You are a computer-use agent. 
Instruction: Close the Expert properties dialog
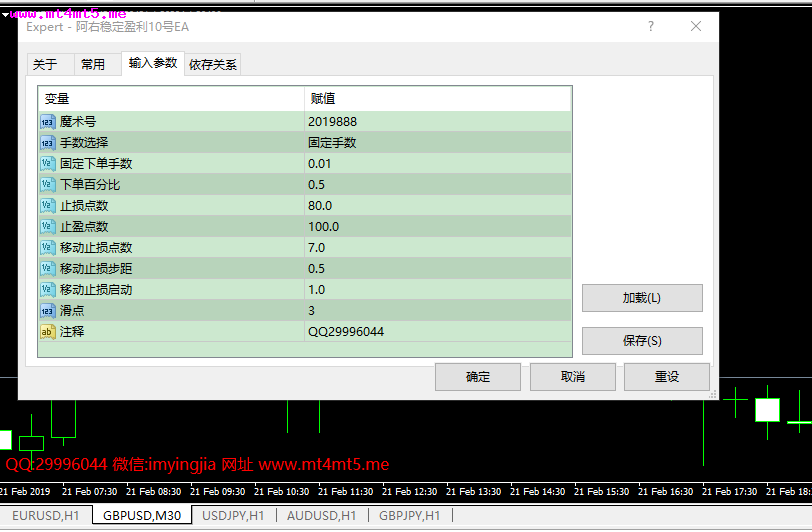tap(696, 26)
